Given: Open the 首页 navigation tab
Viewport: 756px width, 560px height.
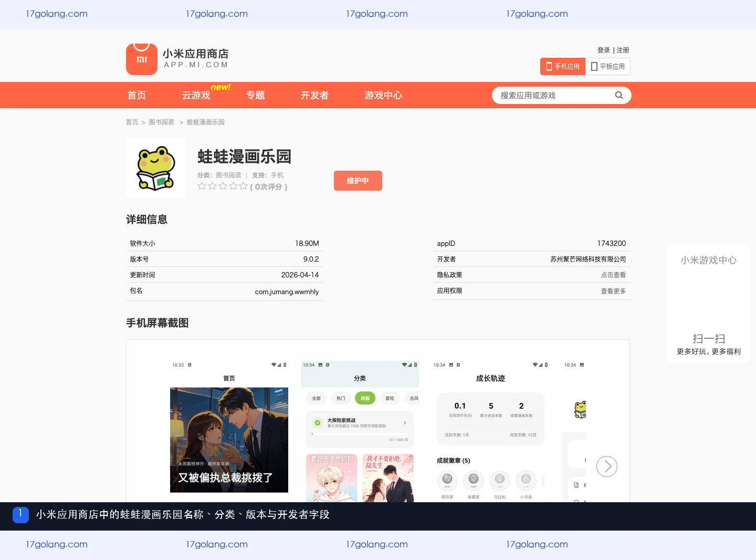Looking at the screenshot, I should 137,95.
